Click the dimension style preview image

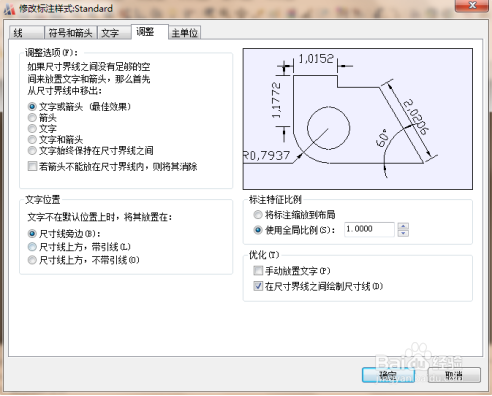pos(358,119)
